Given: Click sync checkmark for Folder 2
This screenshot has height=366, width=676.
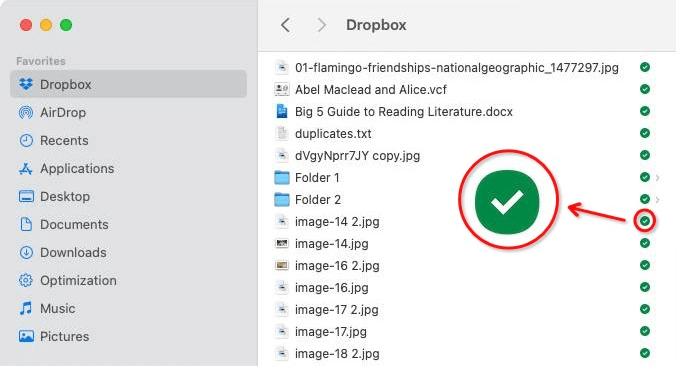Looking at the screenshot, I should pos(645,199).
